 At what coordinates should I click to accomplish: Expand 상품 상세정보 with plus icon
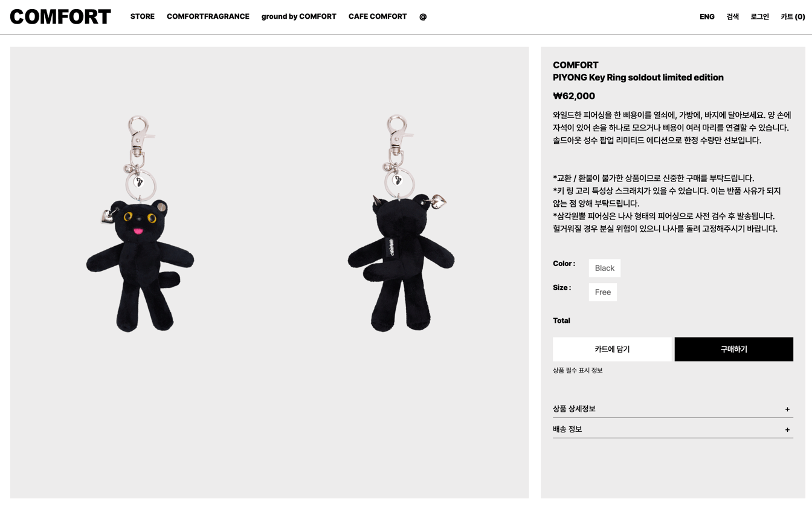(x=787, y=409)
